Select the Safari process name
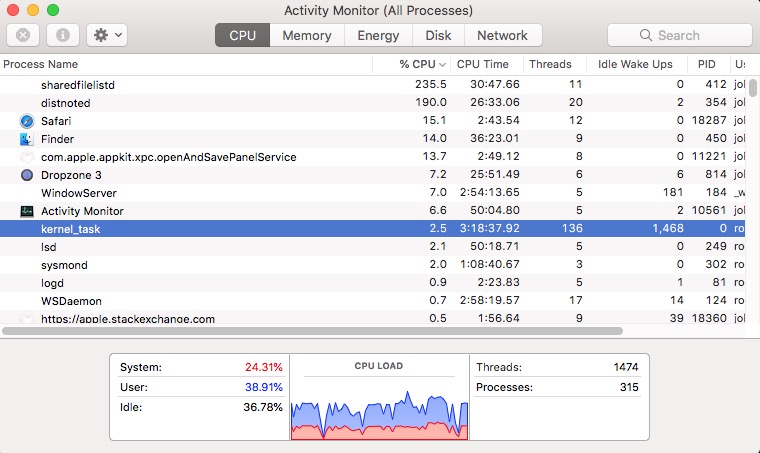Screen dimensions: 760x453 click(x=56, y=121)
